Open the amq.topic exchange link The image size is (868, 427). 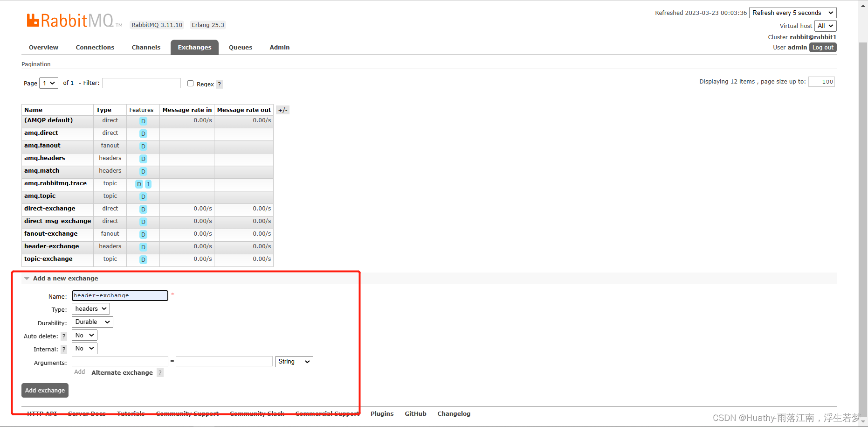(40, 196)
